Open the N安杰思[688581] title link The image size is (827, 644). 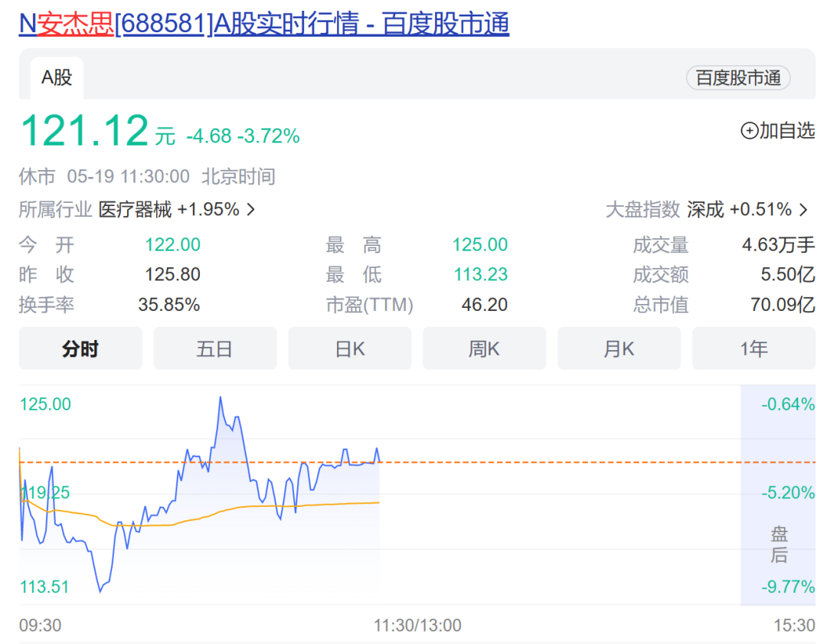(263, 24)
